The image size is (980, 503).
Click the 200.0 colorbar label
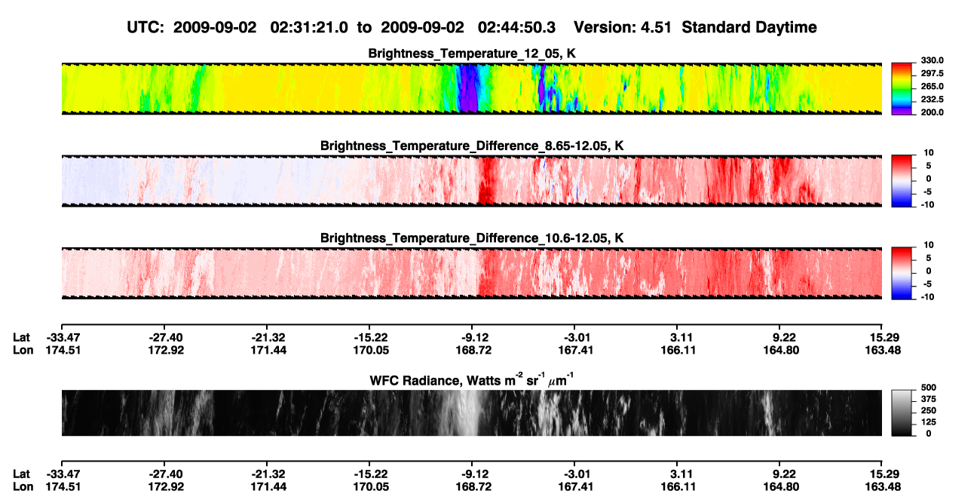[933, 112]
